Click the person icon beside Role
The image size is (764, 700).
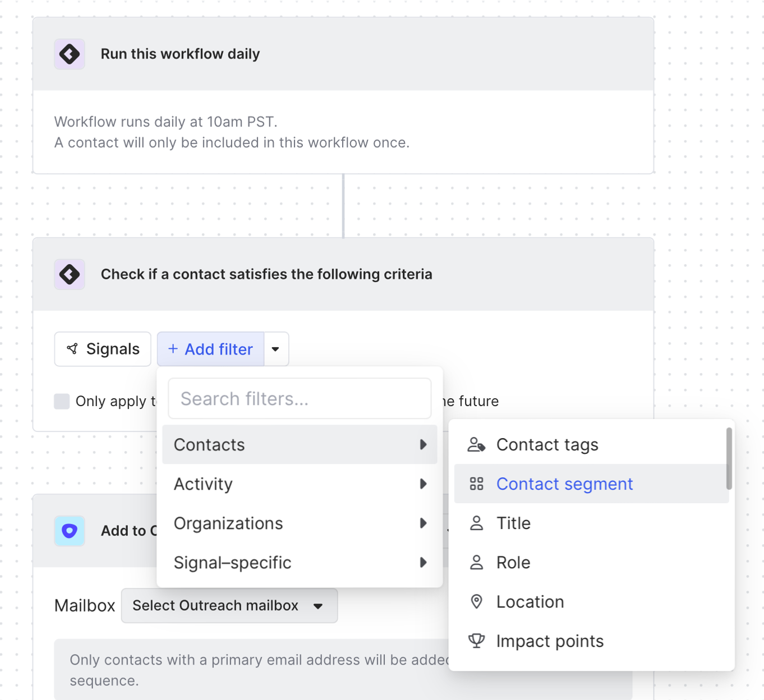[476, 562]
